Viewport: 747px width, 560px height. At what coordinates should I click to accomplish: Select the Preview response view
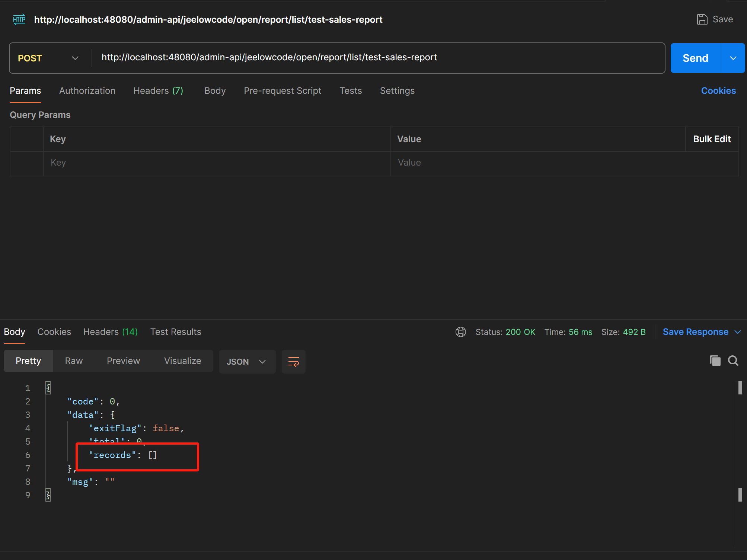point(123,361)
